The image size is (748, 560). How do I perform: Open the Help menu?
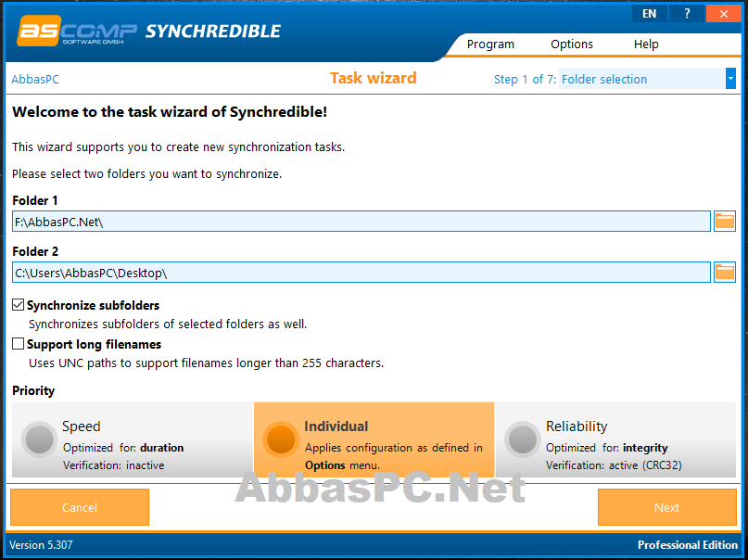pos(646,45)
